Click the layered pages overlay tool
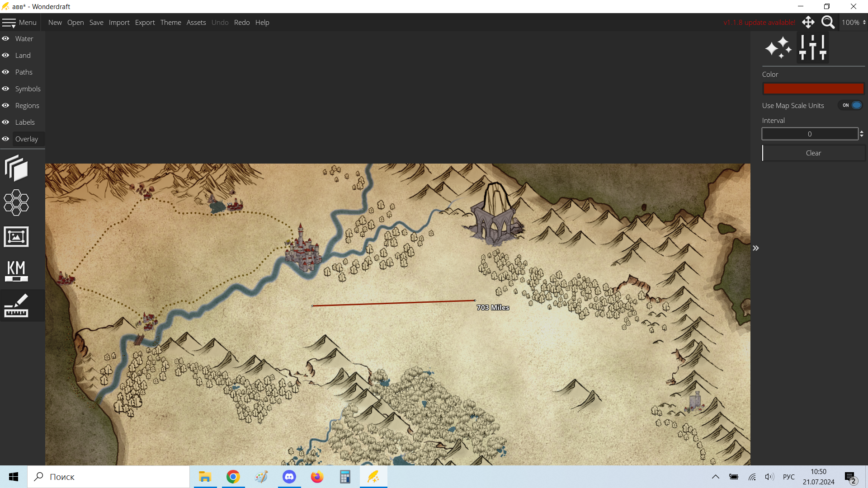868x488 pixels. [16, 168]
